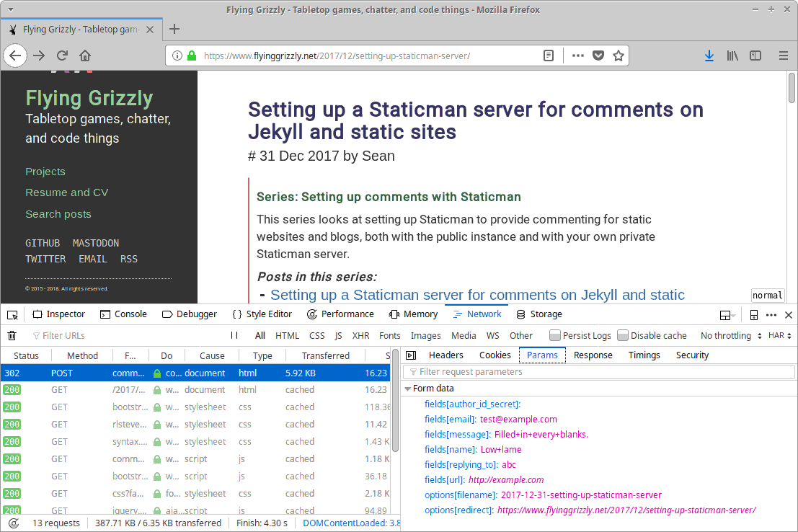This screenshot has width=798, height=532.
Task: Collapse the Form data section
Action: coord(408,389)
